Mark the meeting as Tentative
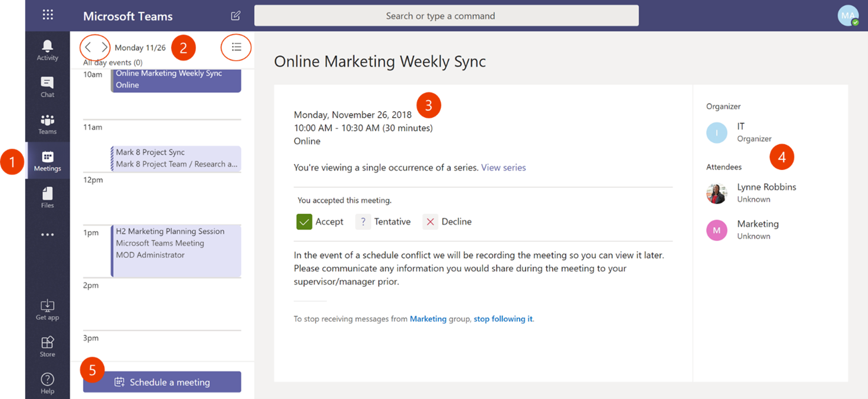This screenshot has width=868, height=399. (383, 222)
